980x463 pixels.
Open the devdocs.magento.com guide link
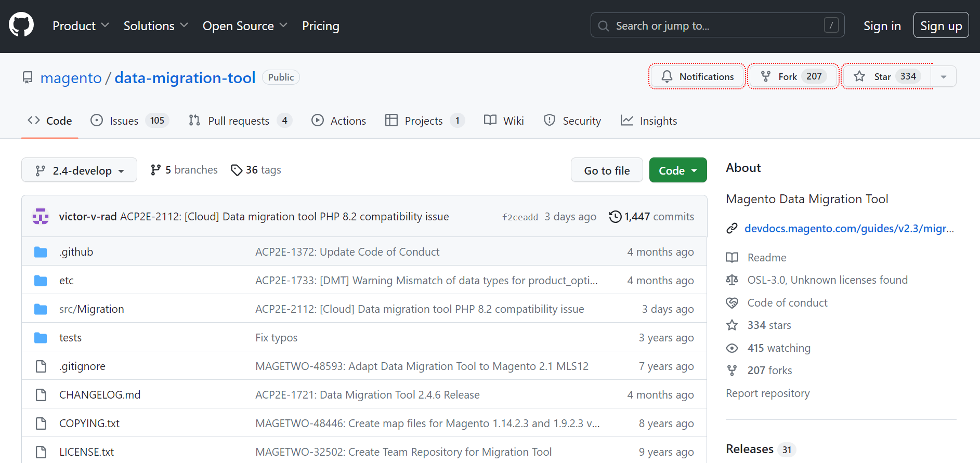[x=849, y=228]
